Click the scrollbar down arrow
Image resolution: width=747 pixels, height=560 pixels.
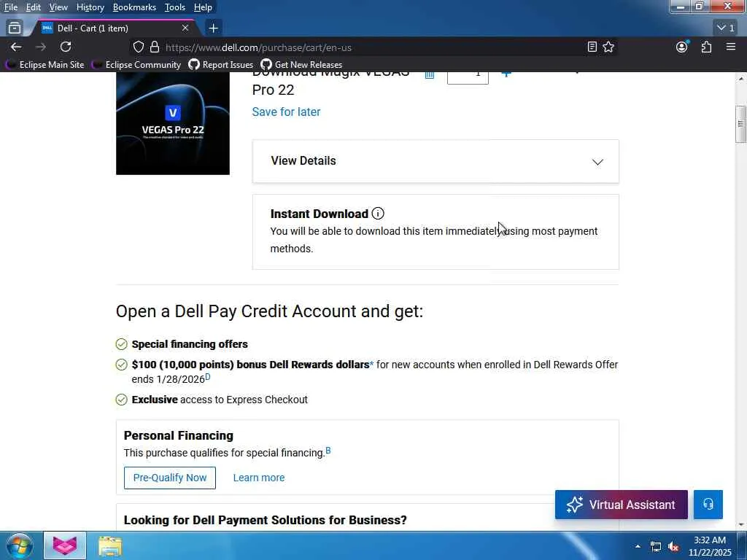pyautogui.click(x=740, y=524)
